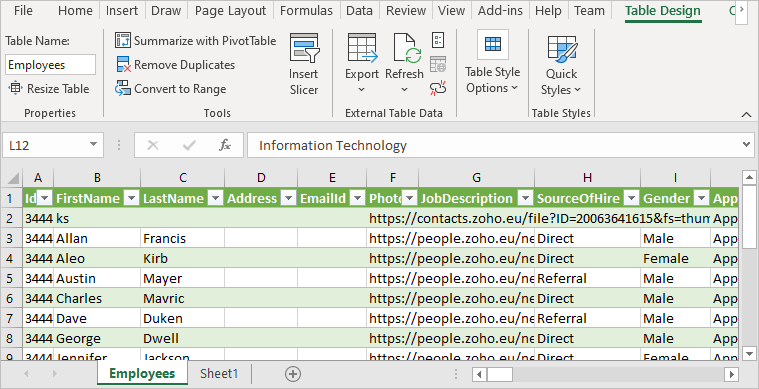Open the Team tab

589,11
